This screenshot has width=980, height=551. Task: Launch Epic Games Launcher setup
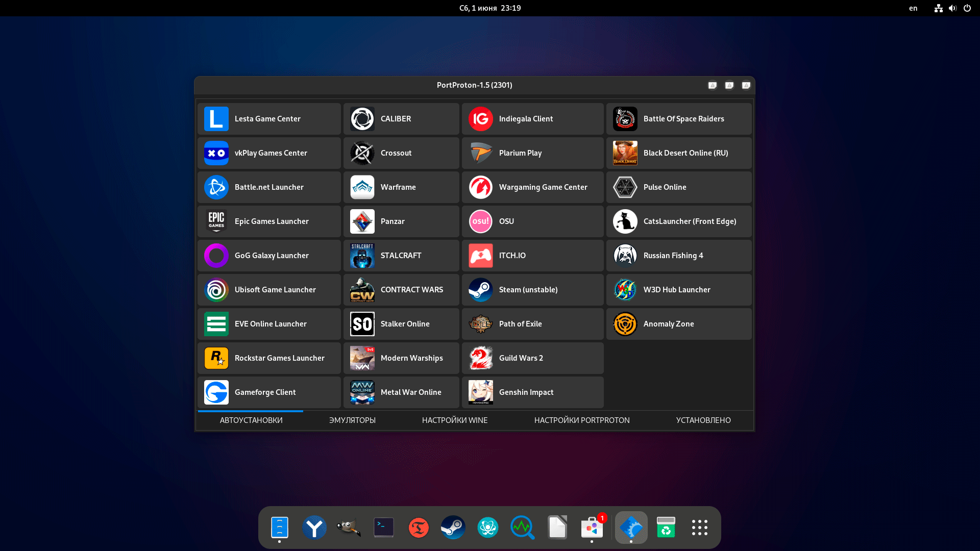(268, 221)
